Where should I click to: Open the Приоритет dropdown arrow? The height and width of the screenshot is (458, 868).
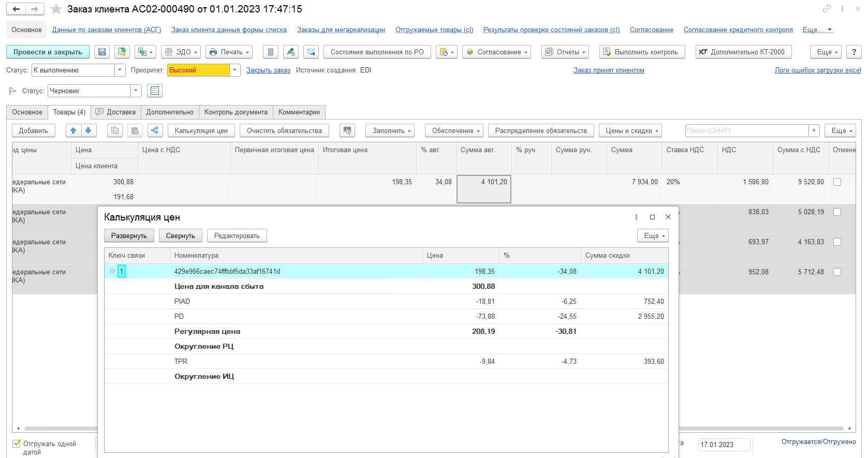[x=235, y=70]
